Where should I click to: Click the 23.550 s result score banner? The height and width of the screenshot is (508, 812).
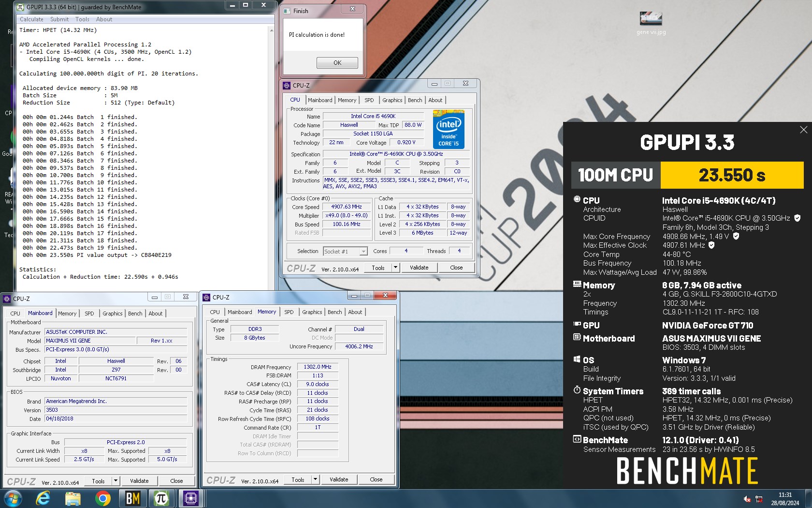click(x=732, y=175)
